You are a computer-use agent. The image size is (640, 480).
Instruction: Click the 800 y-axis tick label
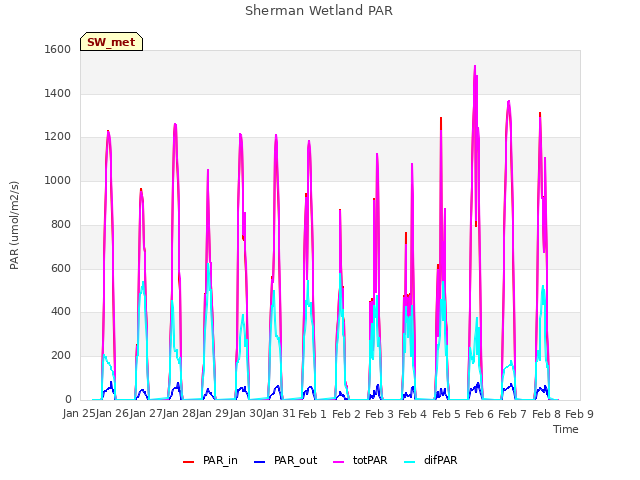coord(61,224)
